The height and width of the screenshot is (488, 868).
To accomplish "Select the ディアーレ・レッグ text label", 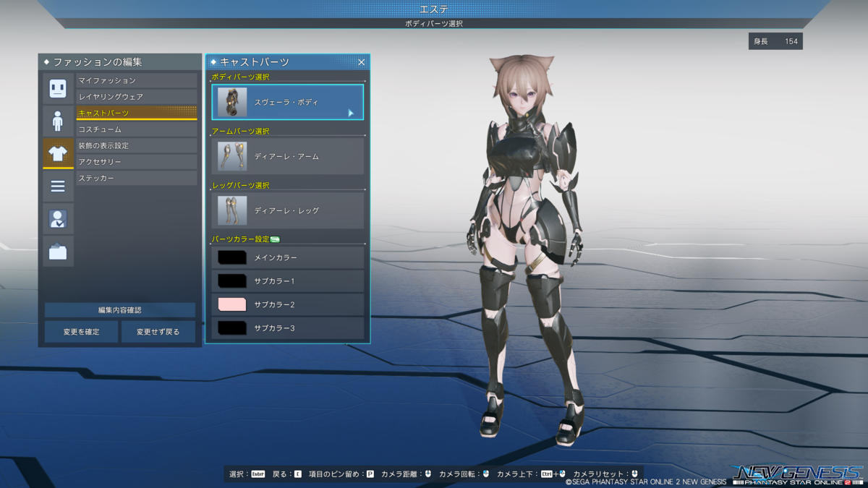I will 286,210.
